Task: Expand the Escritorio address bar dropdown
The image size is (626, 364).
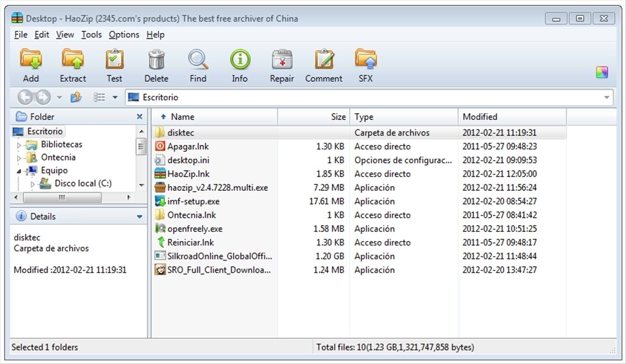Action: (x=606, y=97)
